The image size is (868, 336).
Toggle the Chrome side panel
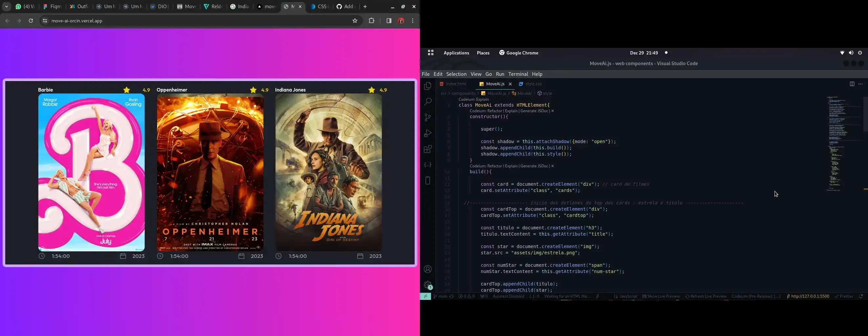click(389, 21)
